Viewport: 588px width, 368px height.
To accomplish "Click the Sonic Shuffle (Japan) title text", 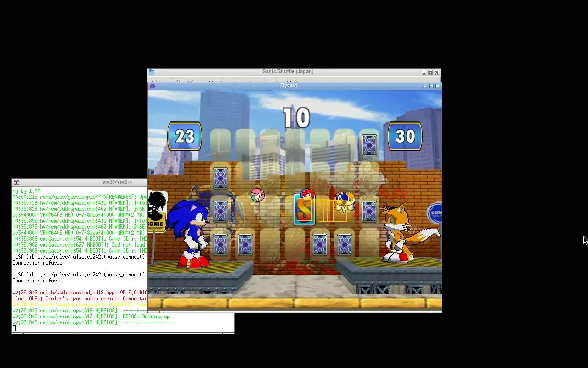I will point(288,72).
